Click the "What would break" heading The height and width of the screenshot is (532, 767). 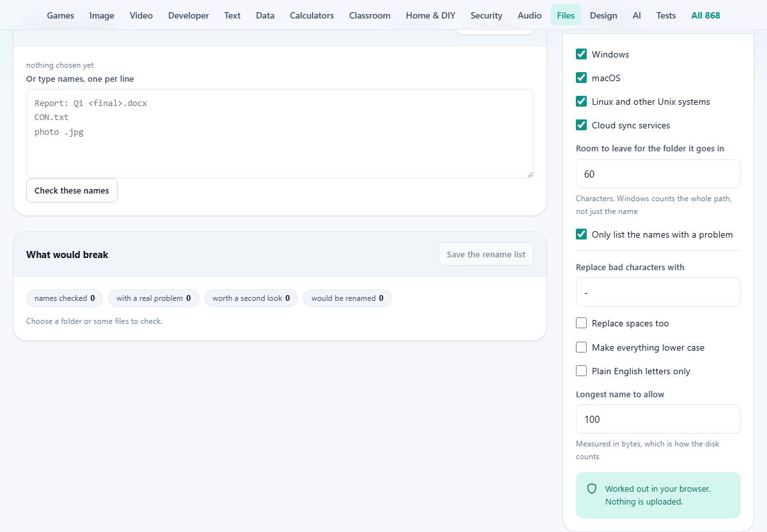pyautogui.click(x=67, y=255)
